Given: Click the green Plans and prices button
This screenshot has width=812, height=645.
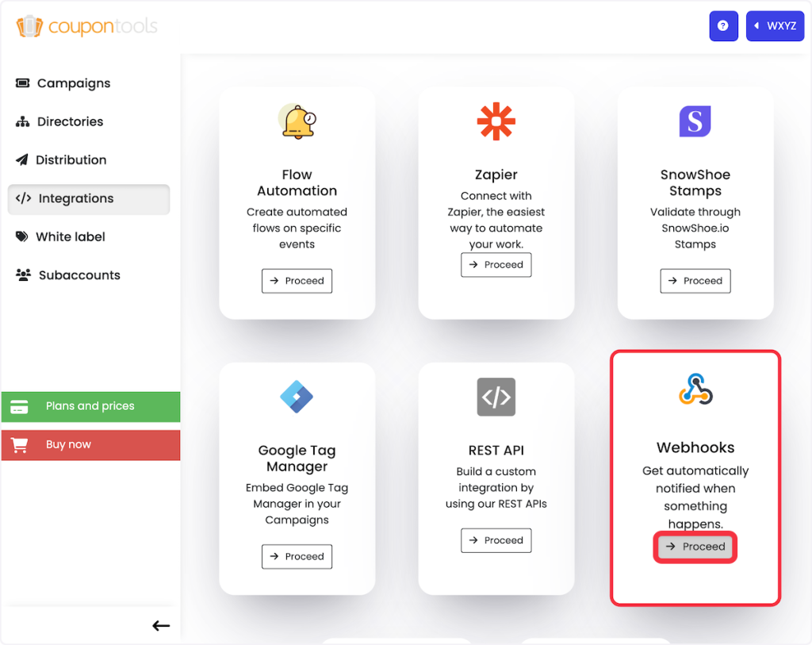Looking at the screenshot, I should point(90,406).
